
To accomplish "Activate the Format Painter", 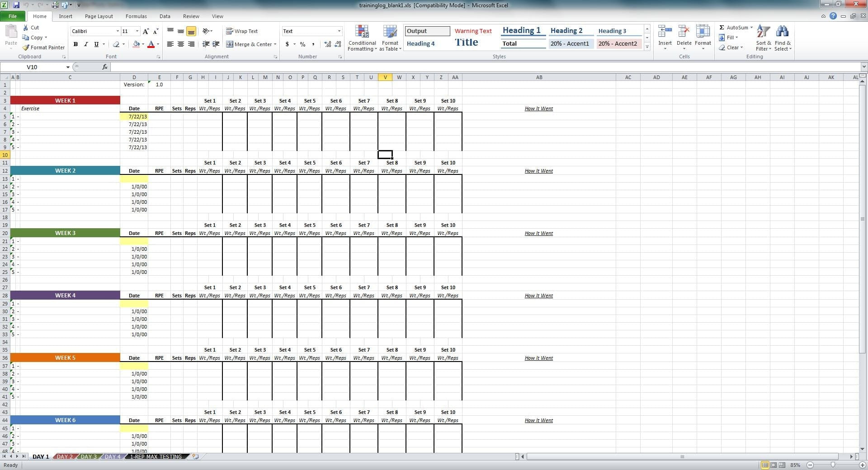I will [x=43, y=47].
